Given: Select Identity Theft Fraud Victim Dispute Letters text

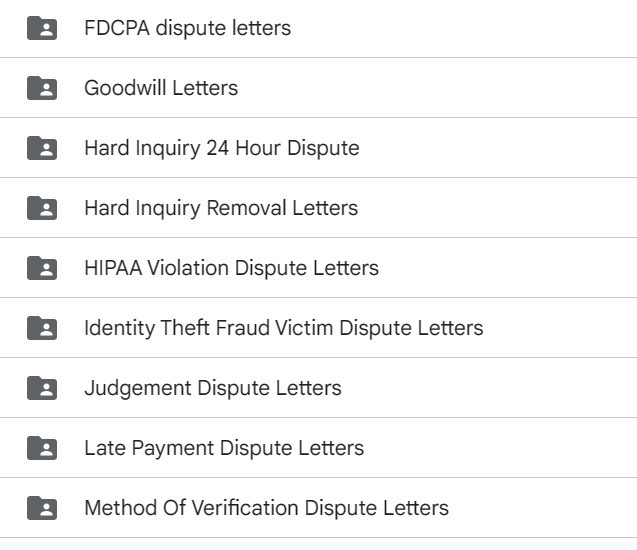Looking at the screenshot, I should tap(284, 328).
